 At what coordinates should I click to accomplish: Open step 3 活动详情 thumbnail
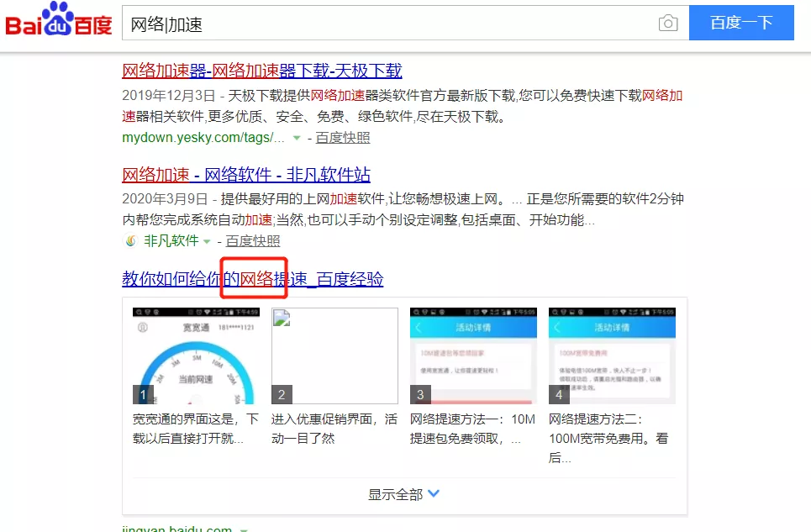click(473, 356)
